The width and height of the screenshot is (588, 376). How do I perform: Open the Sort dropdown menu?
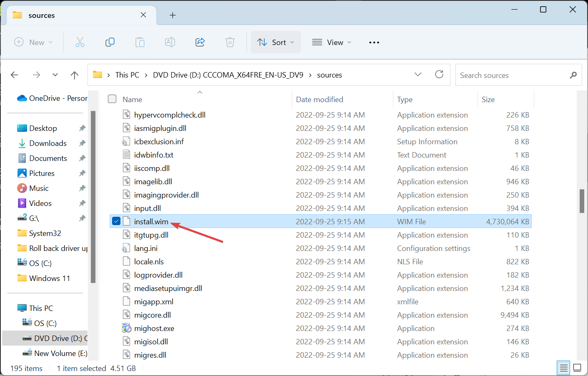coord(276,42)
